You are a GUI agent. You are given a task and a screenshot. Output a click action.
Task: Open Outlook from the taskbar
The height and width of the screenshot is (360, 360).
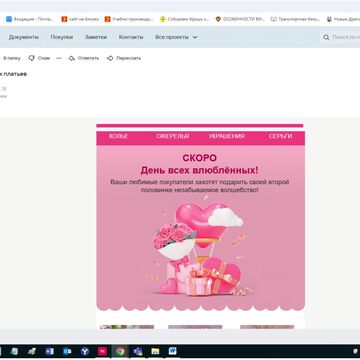click(67, 351)
